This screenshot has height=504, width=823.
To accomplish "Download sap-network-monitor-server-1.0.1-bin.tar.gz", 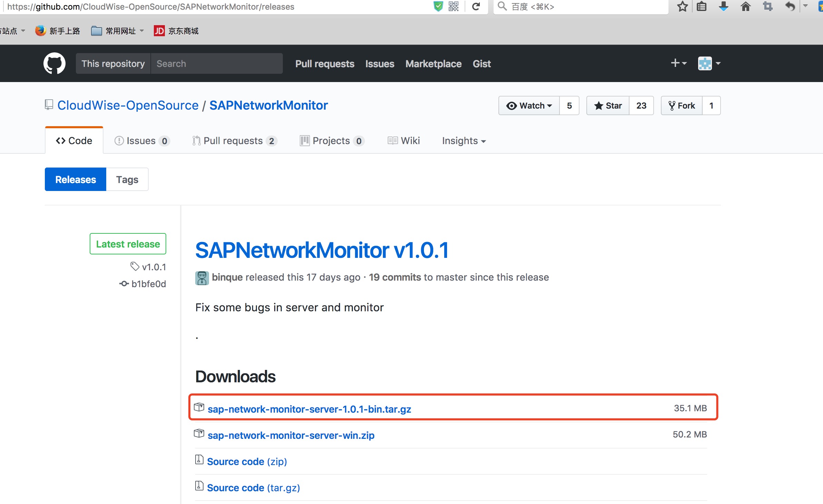I will (x=309, y=409).
